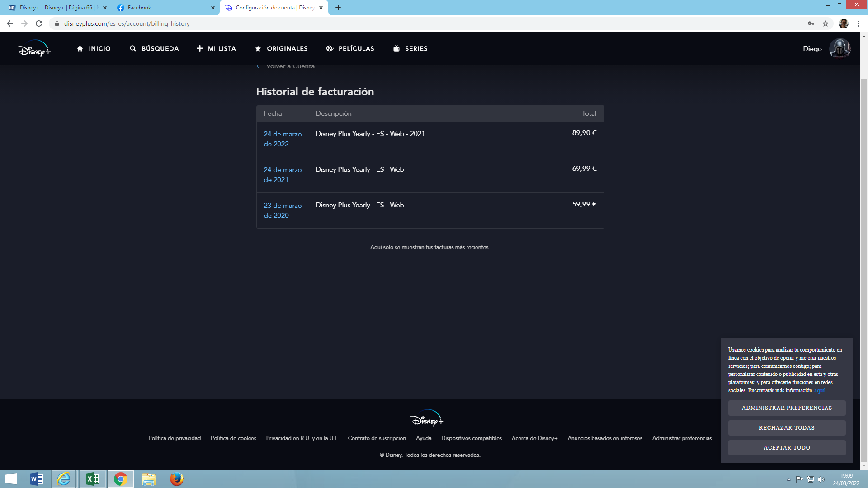
Task: Open Acerca de Disney+ footer link
Action: (x=534, y=438)
